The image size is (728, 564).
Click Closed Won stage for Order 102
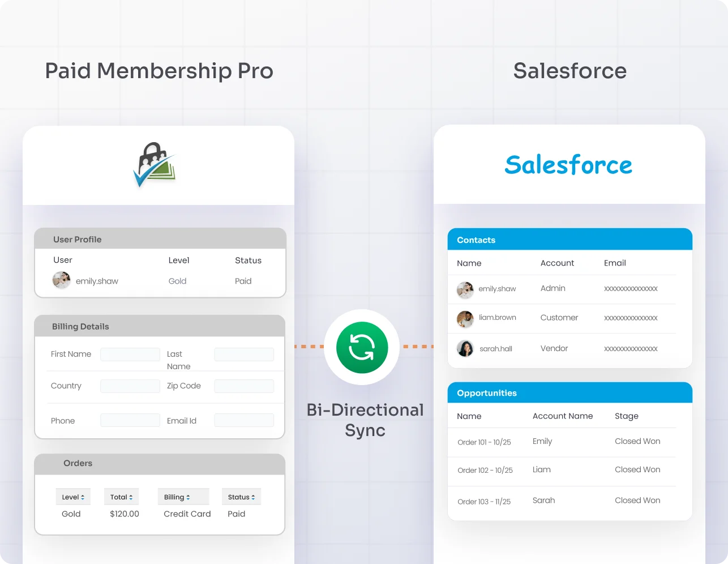tap(637, 469)
